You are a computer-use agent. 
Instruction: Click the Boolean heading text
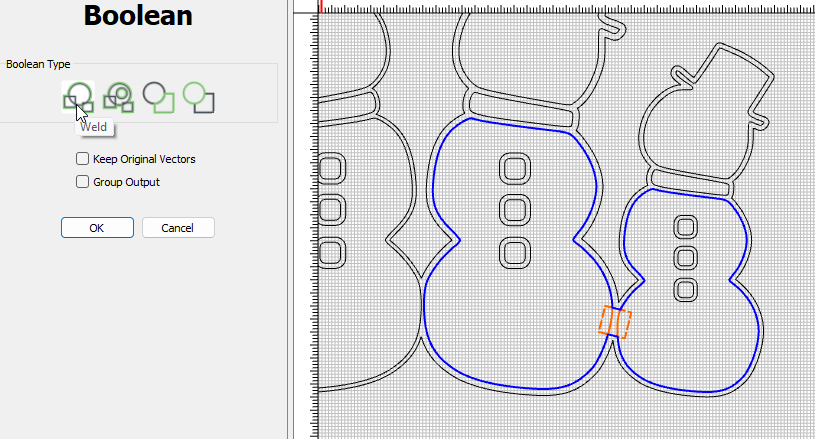tap(138, 16)
